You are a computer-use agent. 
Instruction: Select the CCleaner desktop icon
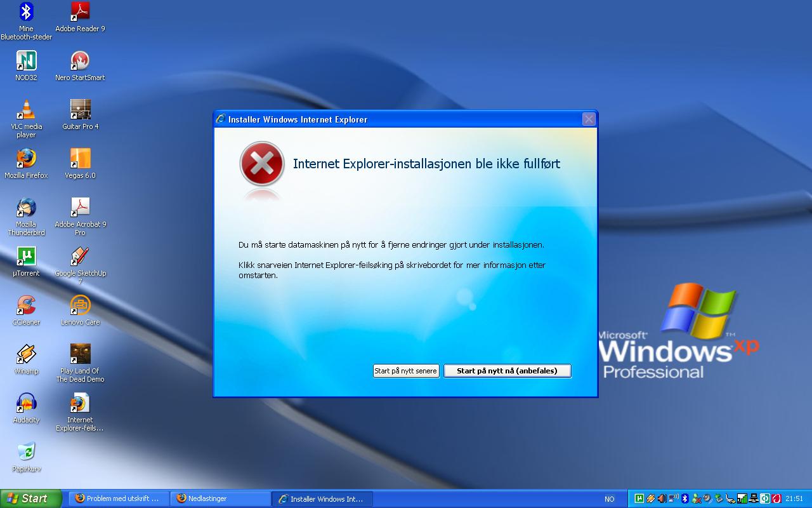click(26, 311)
